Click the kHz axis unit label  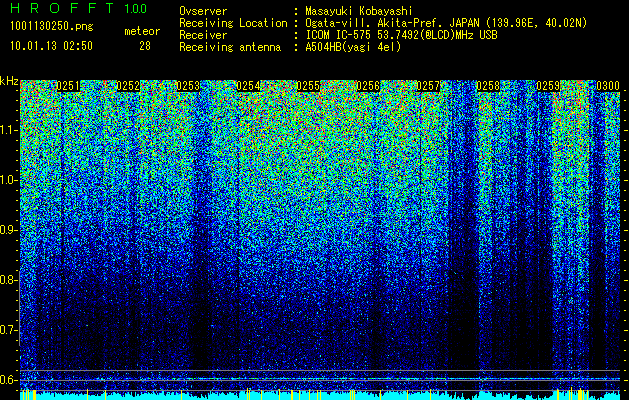click(x=9, y=81)
